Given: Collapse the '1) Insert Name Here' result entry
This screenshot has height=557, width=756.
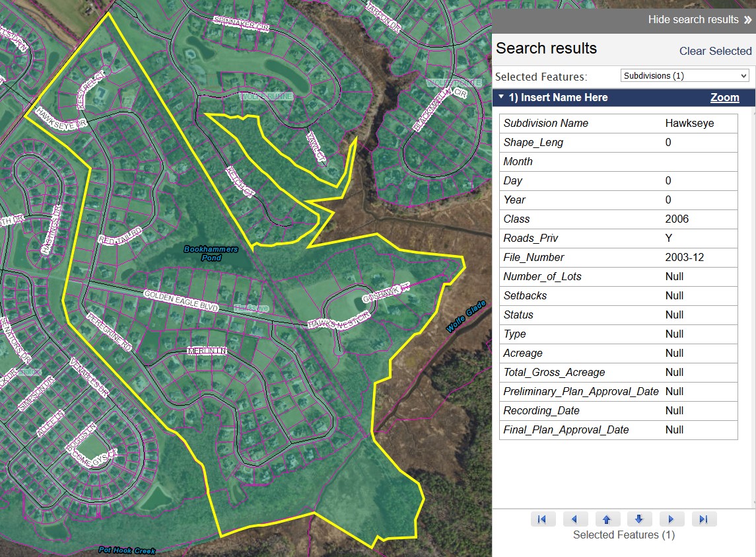Looking at the screenshot, I should pos(501,97).
